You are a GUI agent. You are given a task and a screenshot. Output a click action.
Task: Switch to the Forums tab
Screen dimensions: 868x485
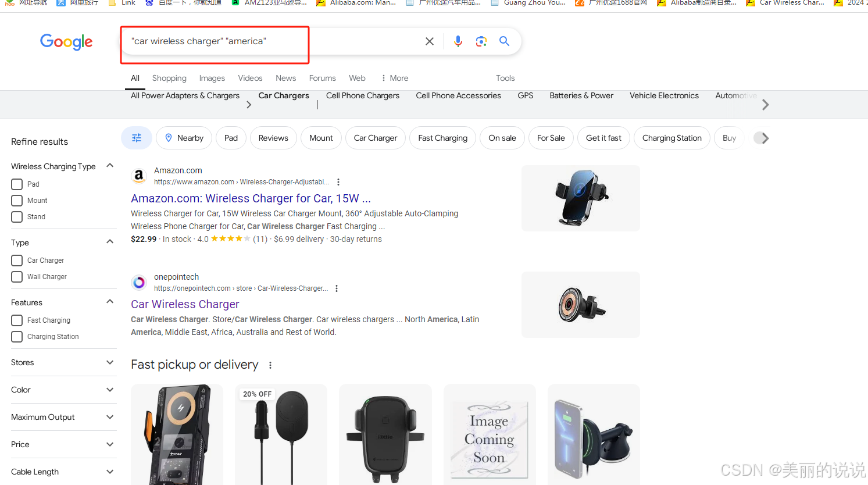pos(323,78)
